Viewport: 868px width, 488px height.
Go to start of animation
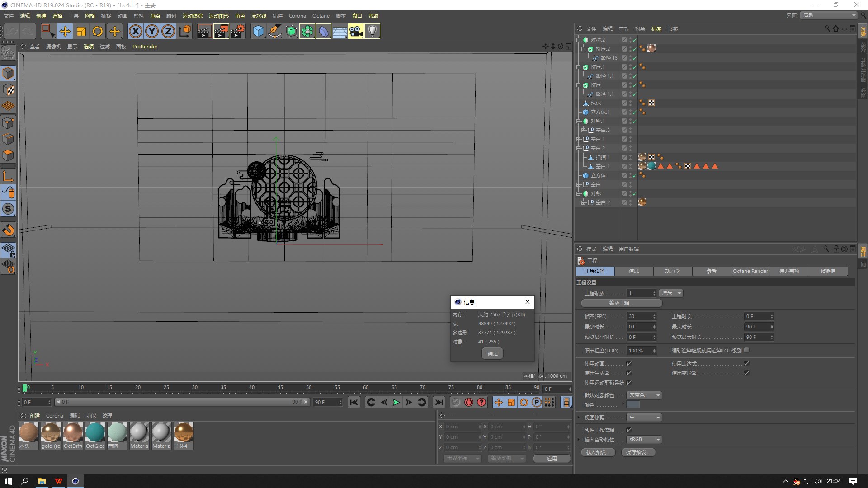(x=354, y=402)
